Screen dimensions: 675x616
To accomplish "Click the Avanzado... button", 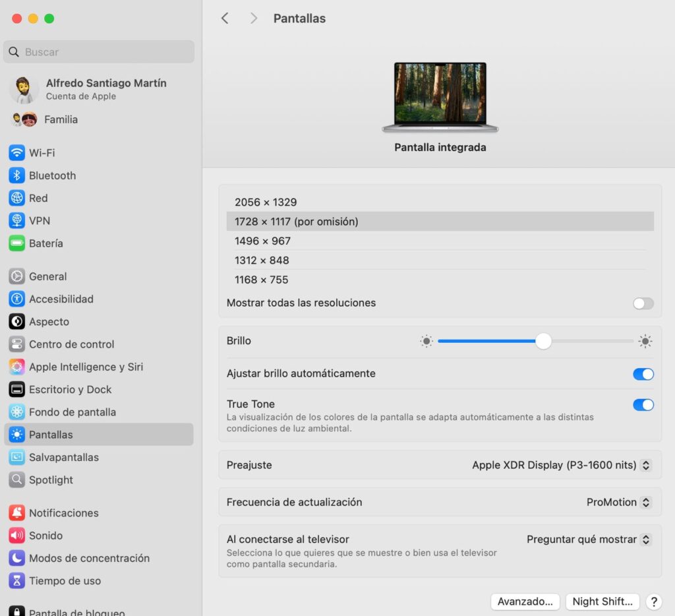I will [x=525, y=601].
